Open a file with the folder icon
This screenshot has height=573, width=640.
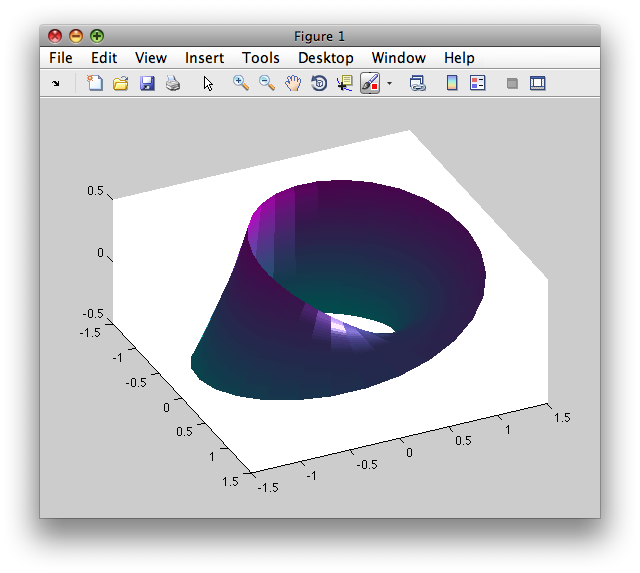[x=120, y=83]
